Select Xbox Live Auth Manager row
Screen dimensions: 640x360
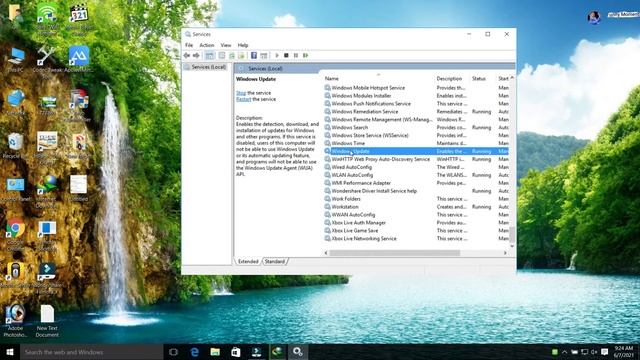click(416, 223)
